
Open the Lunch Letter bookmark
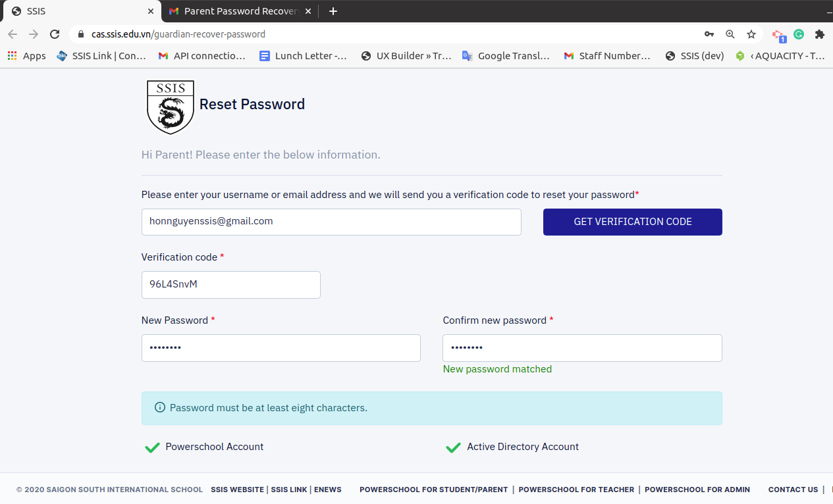pyautogui.click(x=303, y=56)
